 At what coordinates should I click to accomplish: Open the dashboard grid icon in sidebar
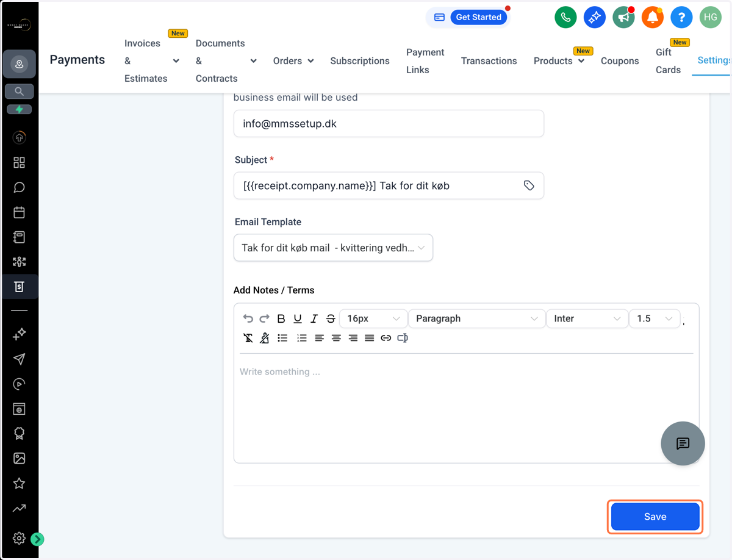(x=19, y=162)
